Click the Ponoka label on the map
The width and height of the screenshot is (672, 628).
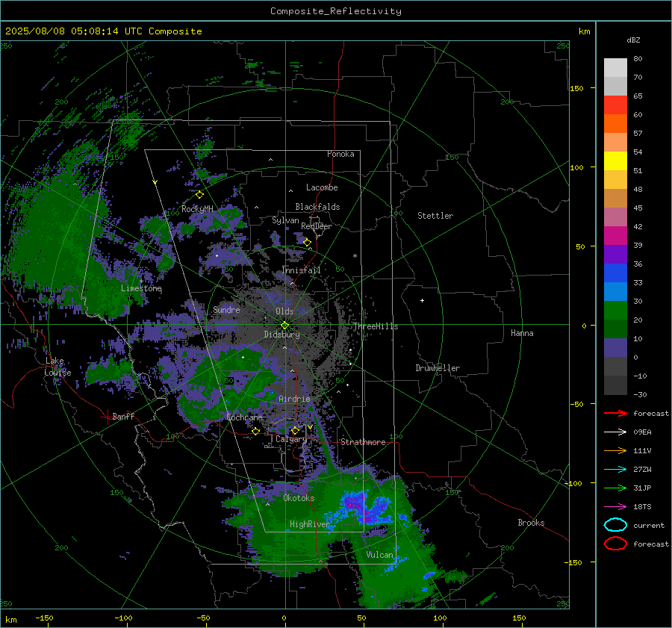pos(340,154)
